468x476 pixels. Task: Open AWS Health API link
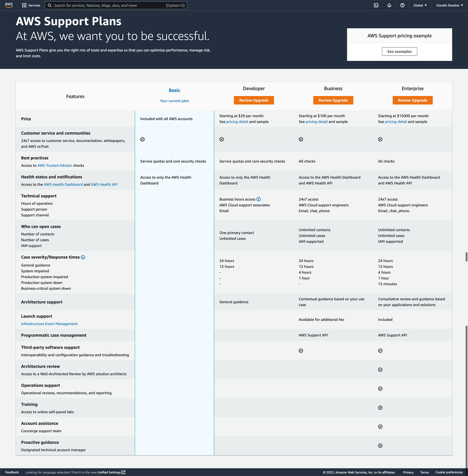tap(104, 185)
